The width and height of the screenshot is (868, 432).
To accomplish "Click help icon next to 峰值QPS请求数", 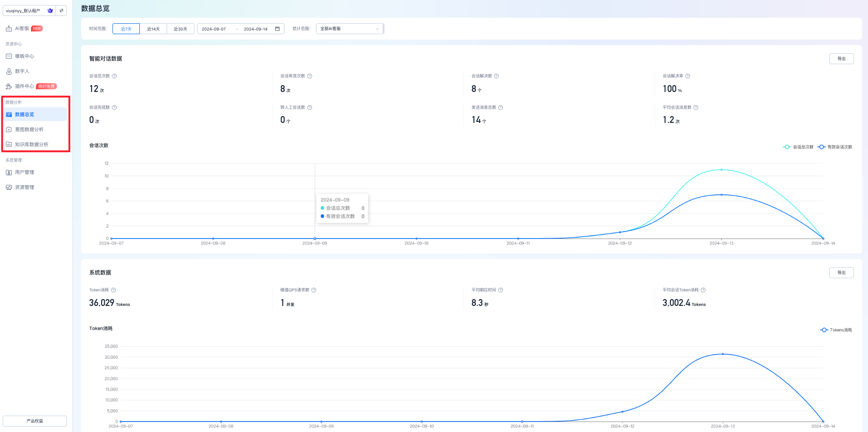I will (x=314, y=290).
